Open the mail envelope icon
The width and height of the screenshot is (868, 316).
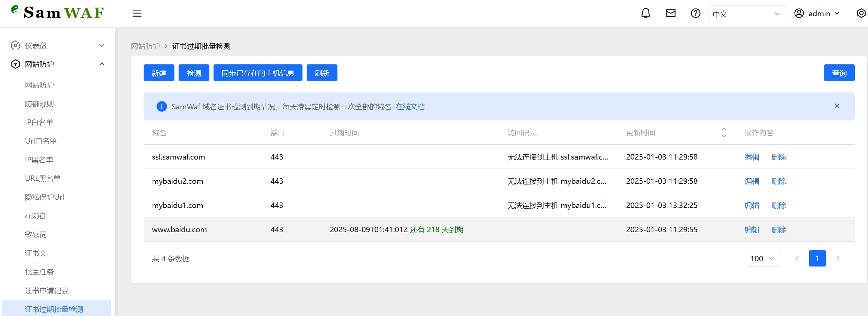click(x=671, y=13)
